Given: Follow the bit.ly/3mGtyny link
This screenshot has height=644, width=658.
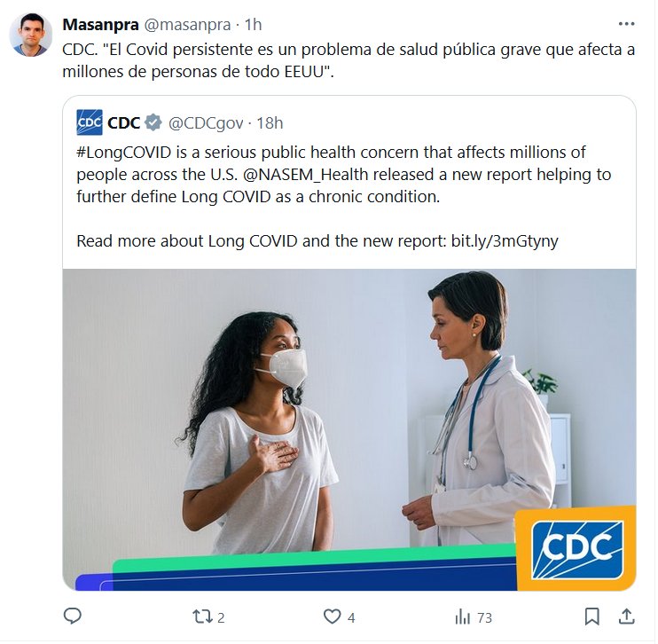Looking at the screenshot, I should pyautogui.click(x=504, y=240).
